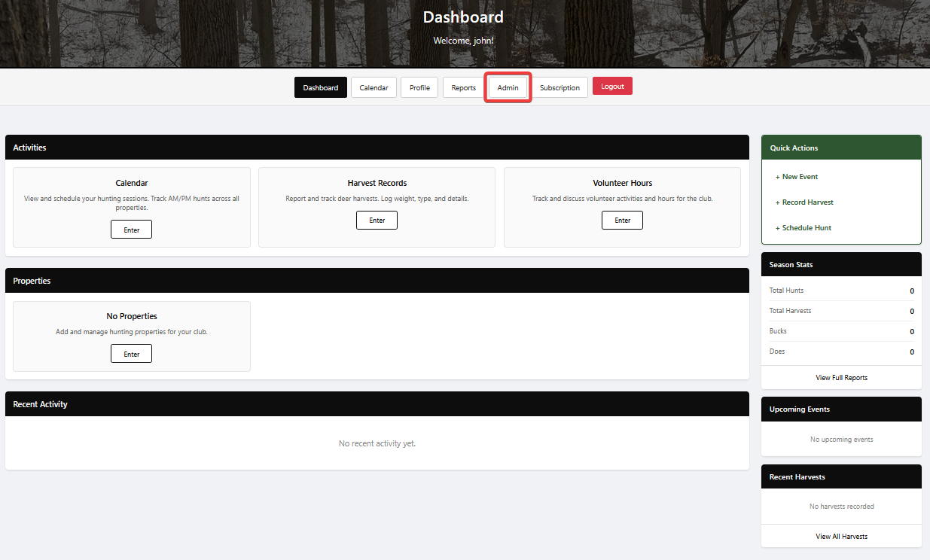Open the Subscription page
This screenshot has width=930, height=560.
pos(560,87)
